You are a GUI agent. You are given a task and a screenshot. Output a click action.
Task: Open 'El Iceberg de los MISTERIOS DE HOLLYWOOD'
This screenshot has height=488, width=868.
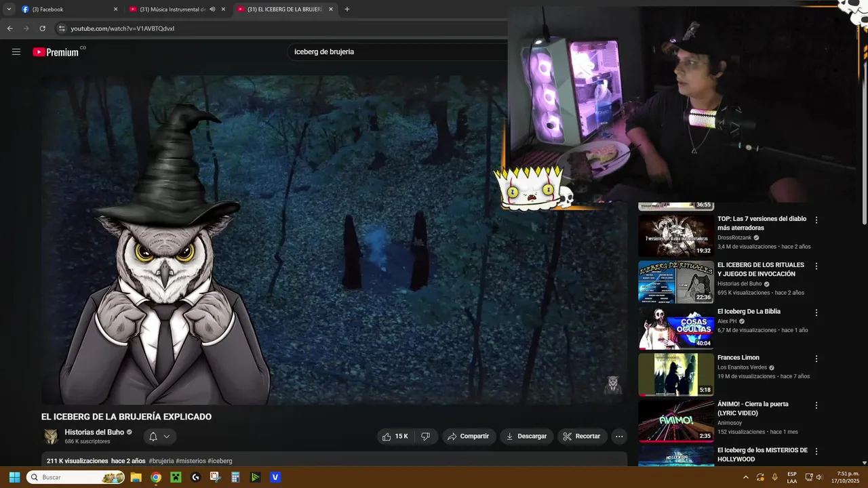[x=763, y=455]
